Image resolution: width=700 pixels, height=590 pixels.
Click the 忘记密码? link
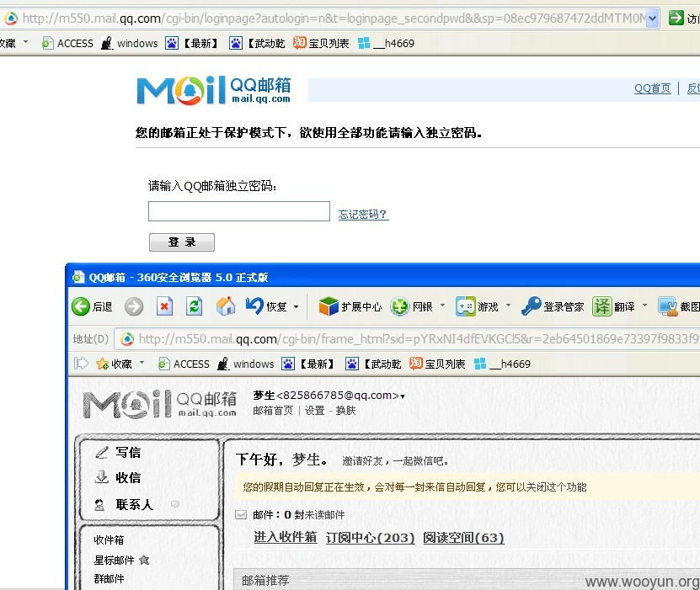coord(363,215)
